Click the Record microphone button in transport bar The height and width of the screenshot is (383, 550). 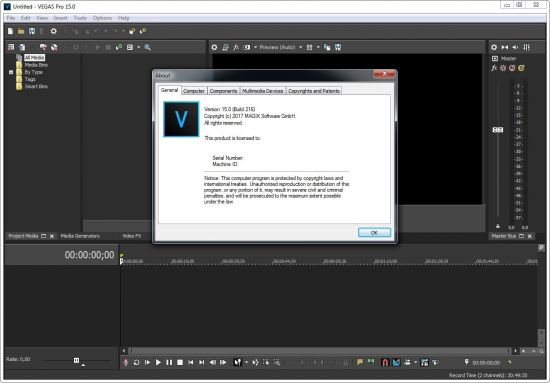(x=126, y=362)
